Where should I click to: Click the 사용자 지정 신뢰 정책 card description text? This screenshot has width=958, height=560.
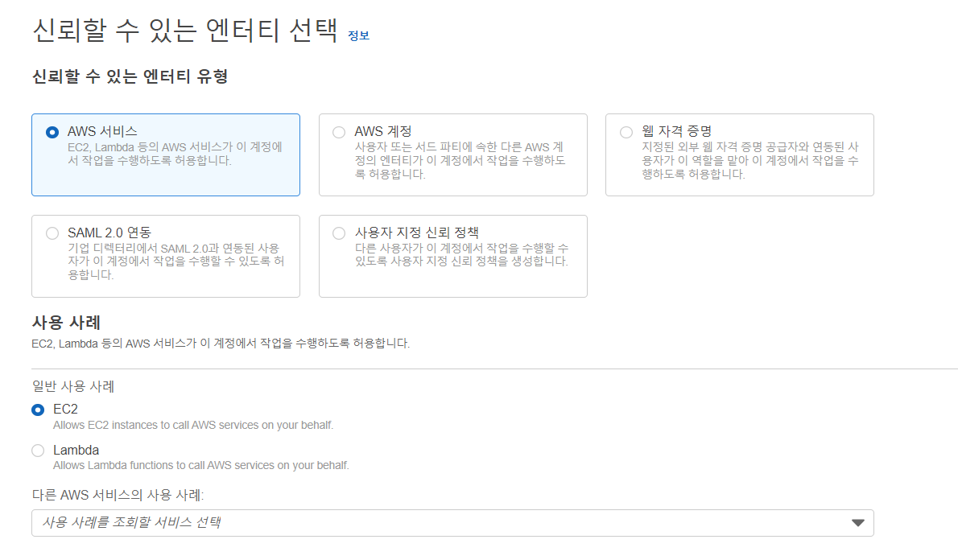tap(462, 255)
